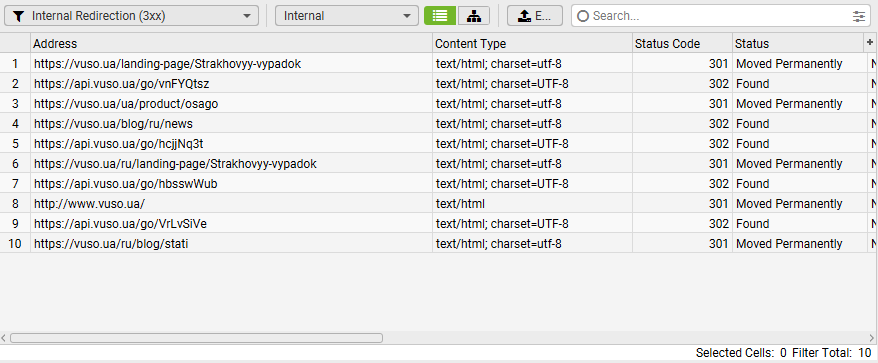Click horizontal scrollbar thumb

click(197, 338)
